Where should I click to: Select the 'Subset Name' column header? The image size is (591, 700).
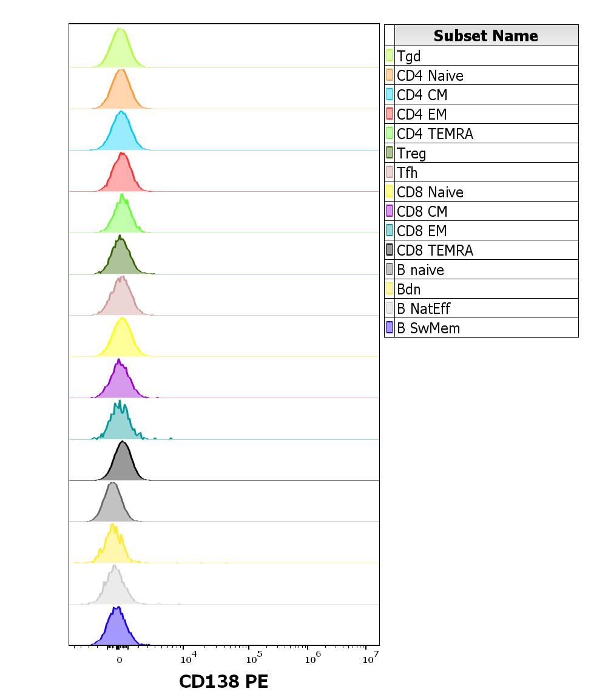click(486, 35)
